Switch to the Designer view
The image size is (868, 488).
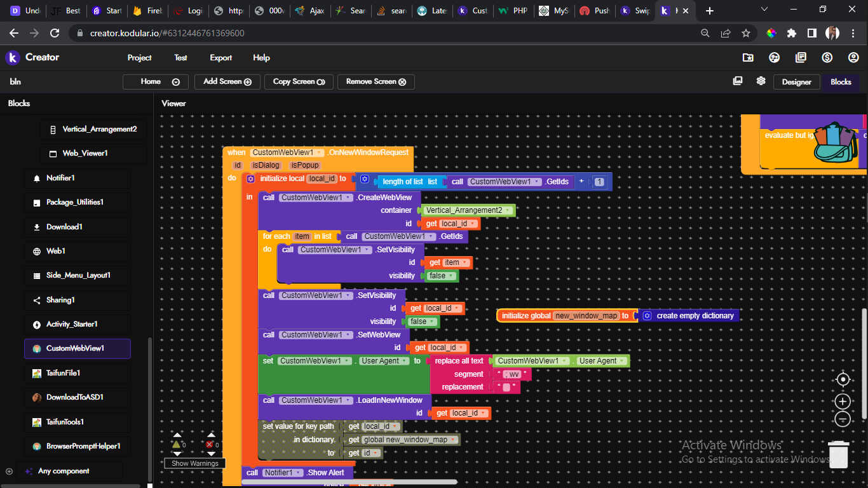pyautogui.click(x=796, y=82)
